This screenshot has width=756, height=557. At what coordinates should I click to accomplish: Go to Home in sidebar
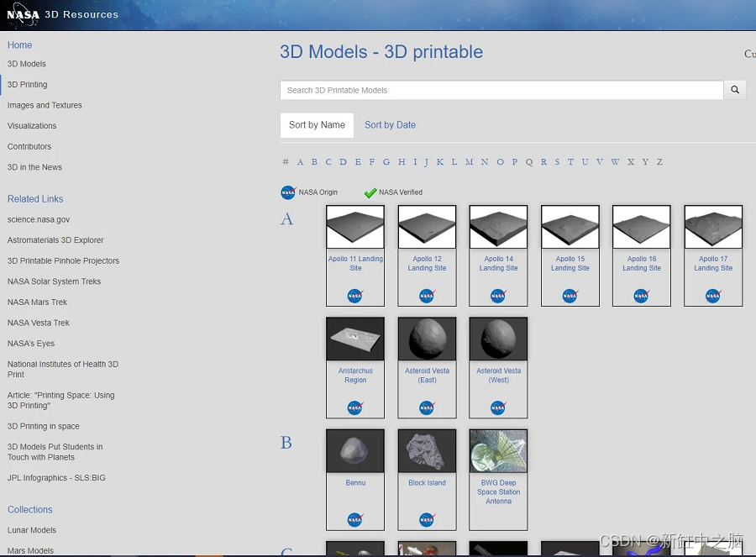(20, 45)
